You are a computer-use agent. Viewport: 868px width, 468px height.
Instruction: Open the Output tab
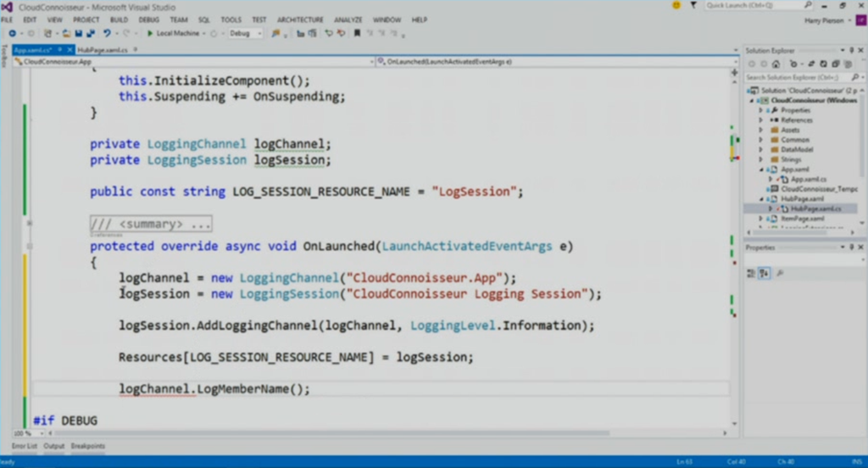[x=53, y=446]
